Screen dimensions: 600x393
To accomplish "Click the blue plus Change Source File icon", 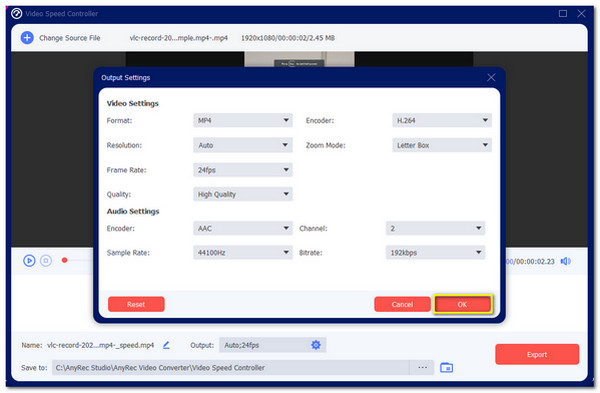I will tap(27, 38).
